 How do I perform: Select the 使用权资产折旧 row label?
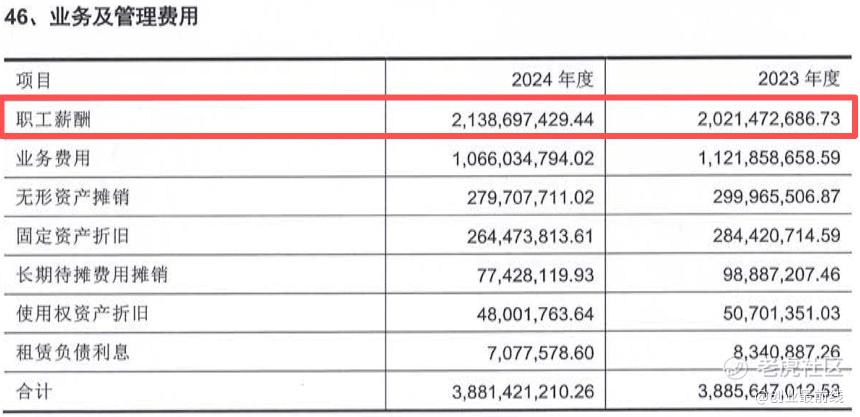(x=82, y=313)
